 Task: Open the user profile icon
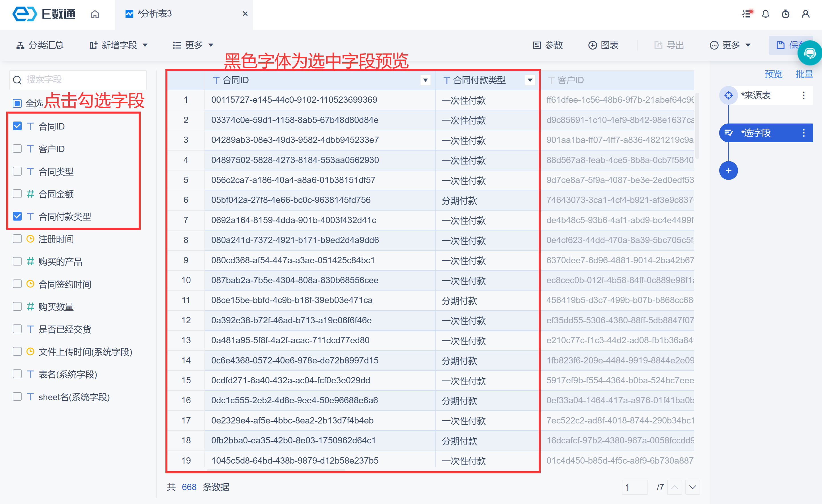coord(805,14)
